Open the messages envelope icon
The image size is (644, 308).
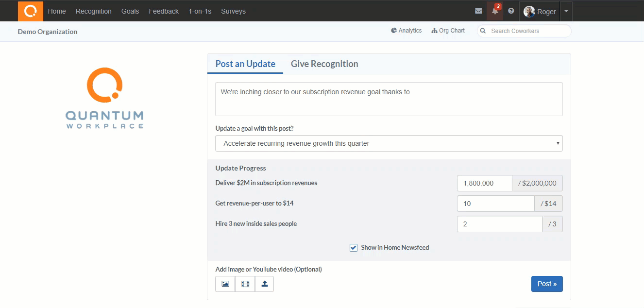tap(478, 11)
